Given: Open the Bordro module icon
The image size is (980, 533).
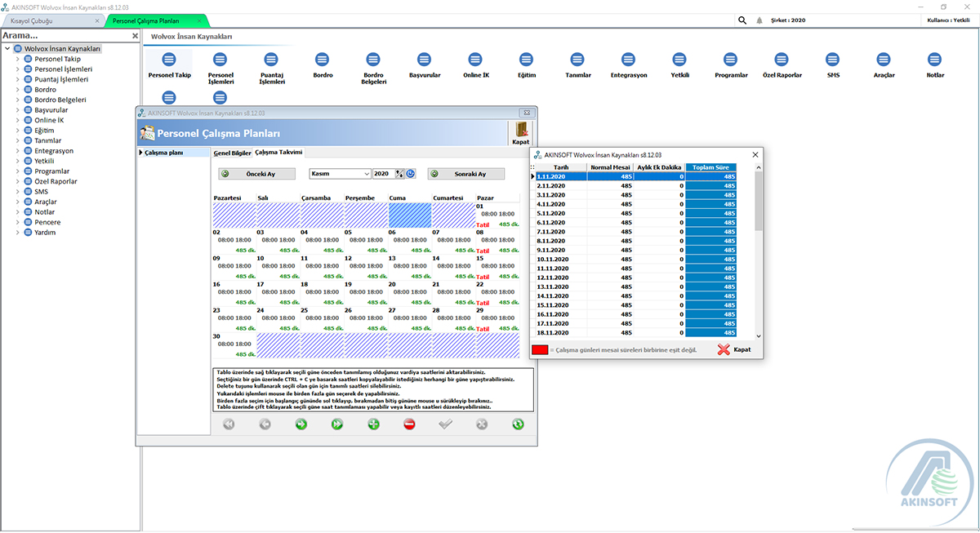Looking at the screenshot, I should click(x=323, y=60).
